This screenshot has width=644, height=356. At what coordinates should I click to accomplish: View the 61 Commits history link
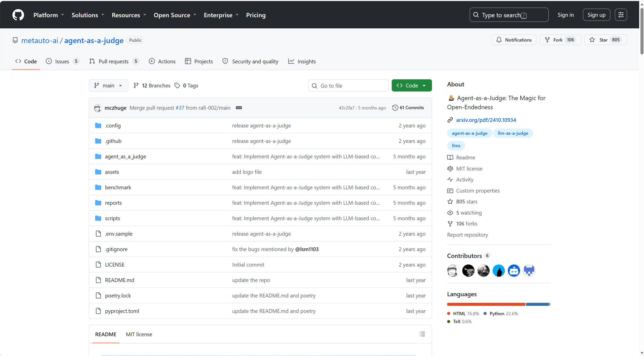point(408,108)
